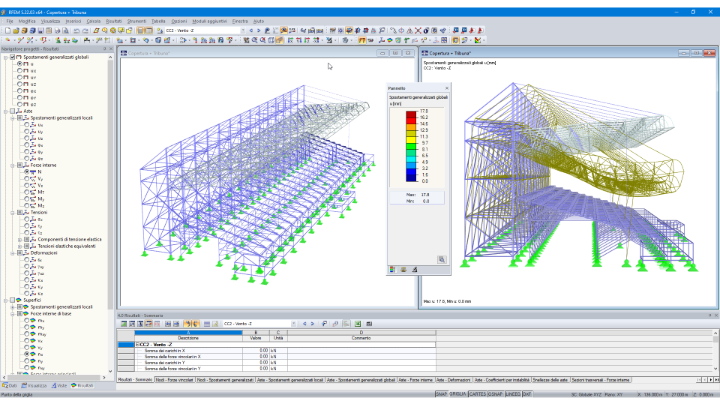
Task: Click the green 9.7 swatch in the legend
Action: click(411, 144)
